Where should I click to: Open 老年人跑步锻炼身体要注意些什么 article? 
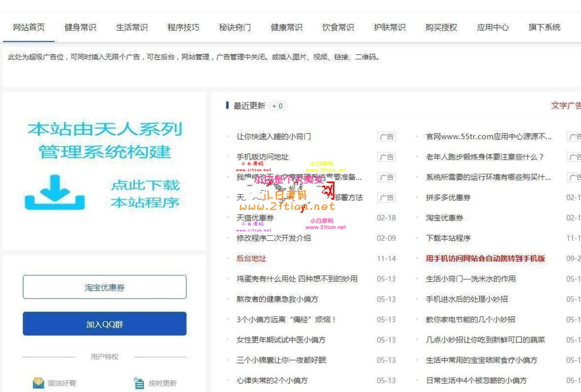pos(484,157)
